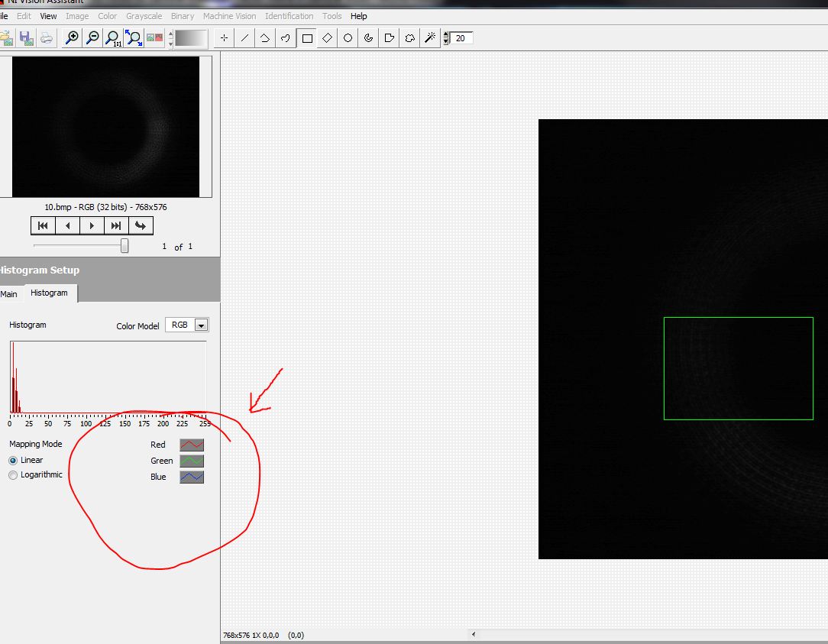Open the Color menu

click(x=107, y=16)
